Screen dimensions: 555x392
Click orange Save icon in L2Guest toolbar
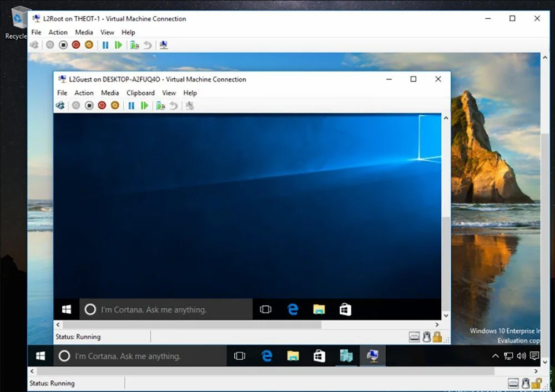(115, 105)
